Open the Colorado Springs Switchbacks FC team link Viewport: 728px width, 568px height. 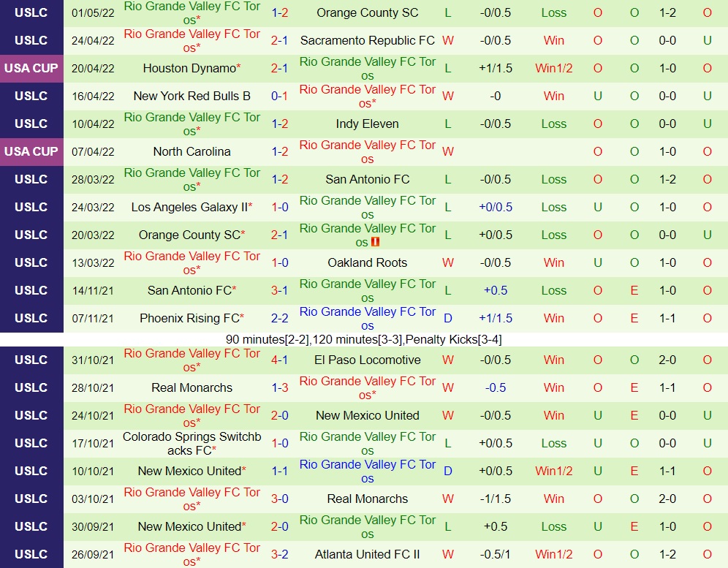[192, 444]
